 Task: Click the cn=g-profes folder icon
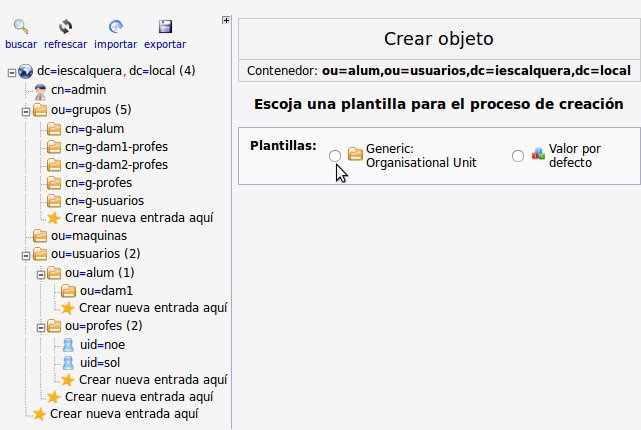click(x=54, y=183)
